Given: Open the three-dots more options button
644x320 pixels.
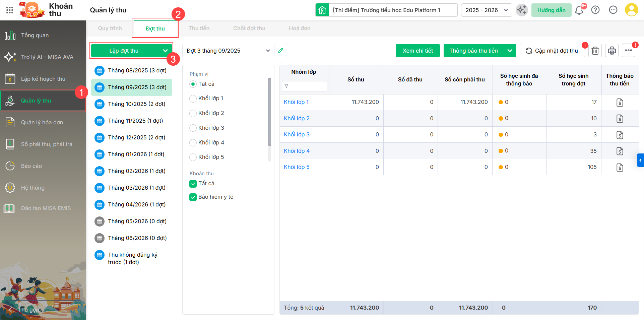Looking at the screenshot, I should [x=628, y=51].
